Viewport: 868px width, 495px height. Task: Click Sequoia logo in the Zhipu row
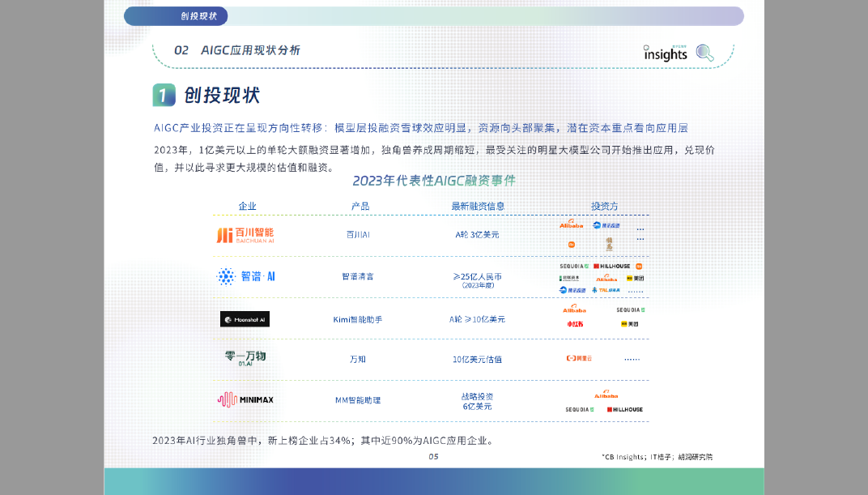coord(574,267)
